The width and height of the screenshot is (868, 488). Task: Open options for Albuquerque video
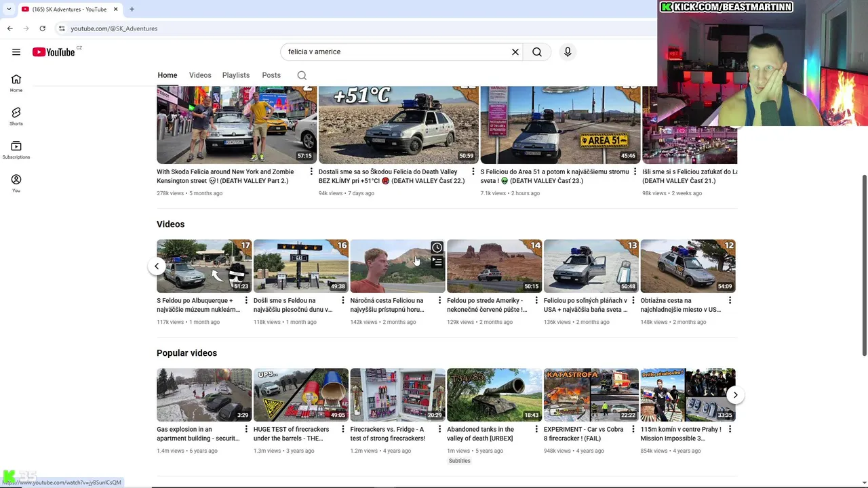tap(246, 301)
